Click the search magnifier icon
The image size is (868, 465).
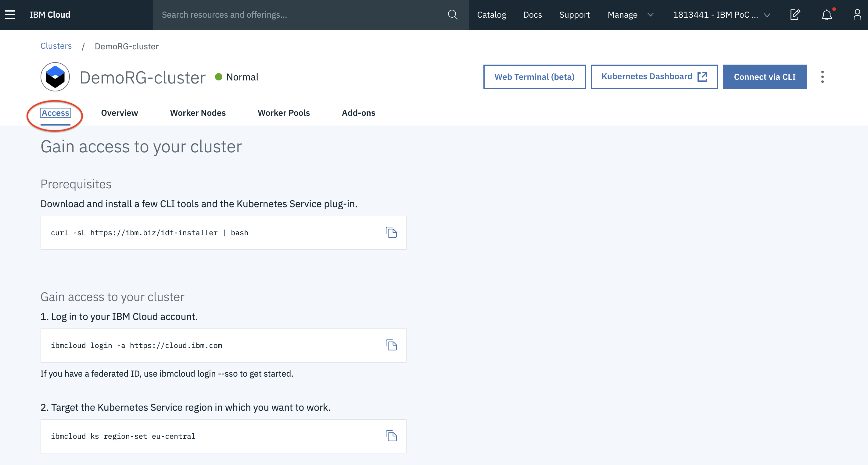coord(453,15)
